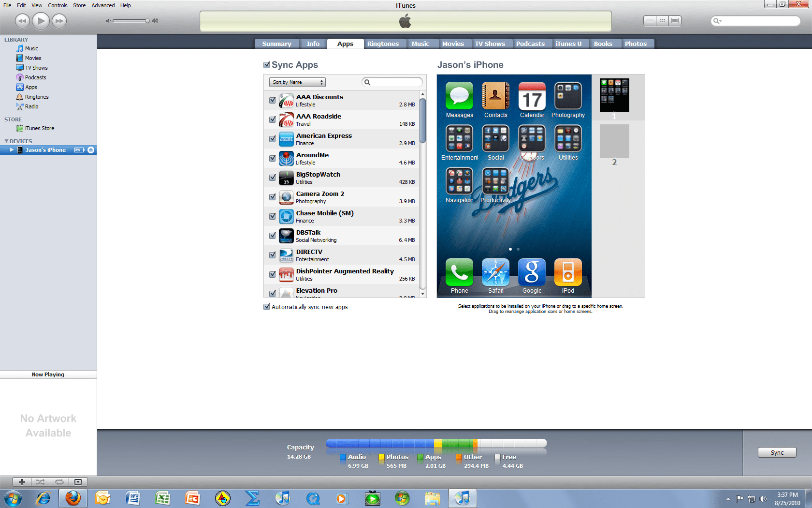Uncheck BigStopWatch app
This screenshot has height=508, width=812.
click(273, 178)
